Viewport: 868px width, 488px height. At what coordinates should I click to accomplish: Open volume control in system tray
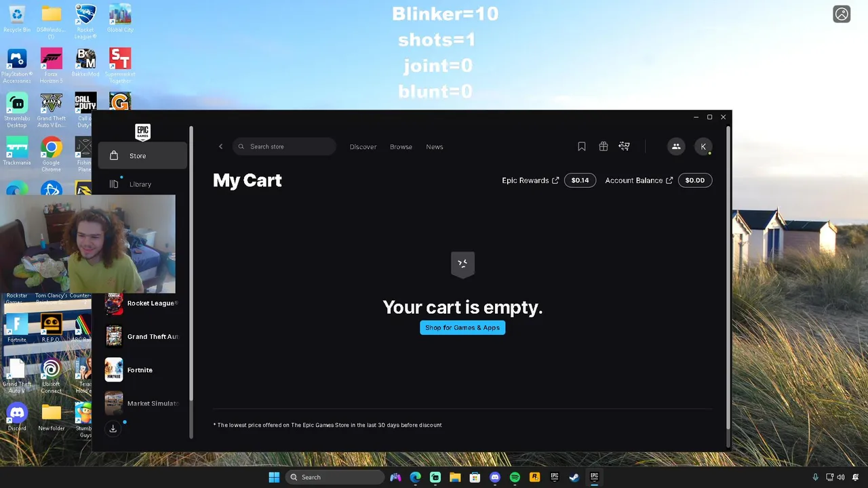[841, 477]
